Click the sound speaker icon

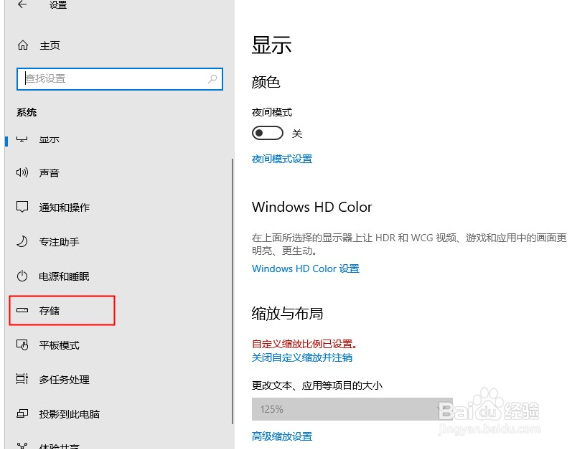(22, 172)
